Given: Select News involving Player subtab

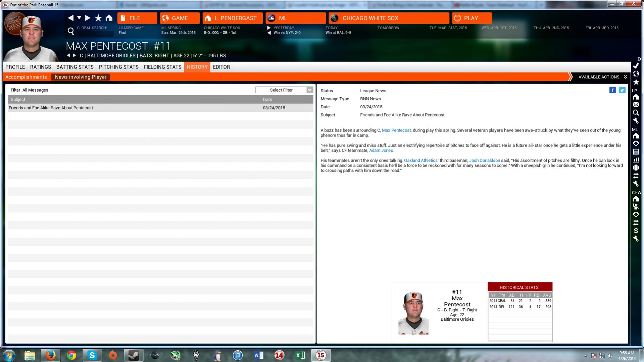Looking at the screenshot, I should tap(81, 77).
